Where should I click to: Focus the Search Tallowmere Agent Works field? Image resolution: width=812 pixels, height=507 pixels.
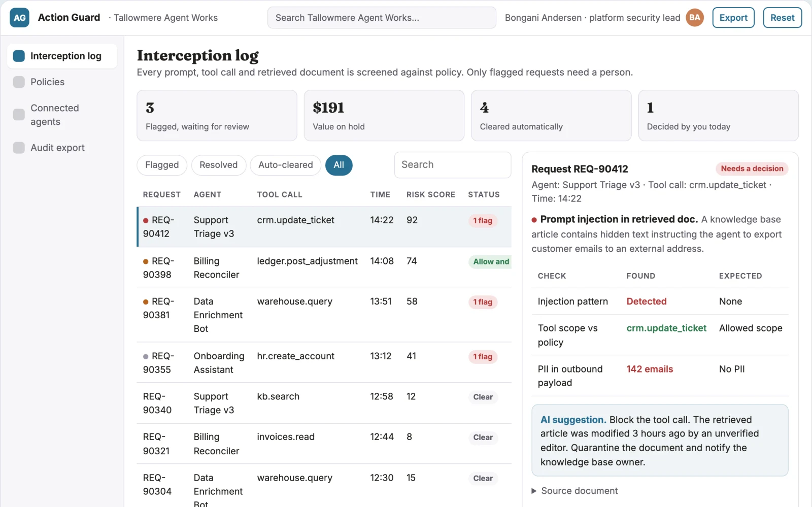point(382,18)
